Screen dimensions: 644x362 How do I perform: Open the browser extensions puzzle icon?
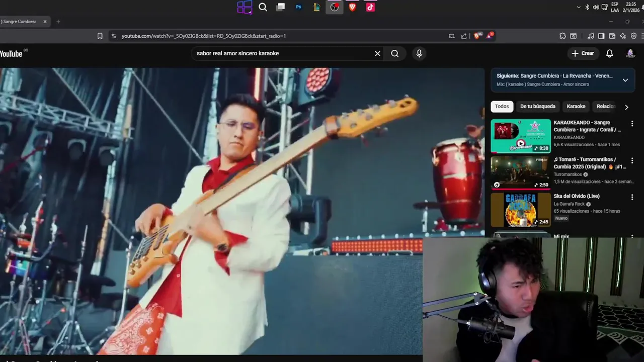pyautogui.click(x=562, y=36)
